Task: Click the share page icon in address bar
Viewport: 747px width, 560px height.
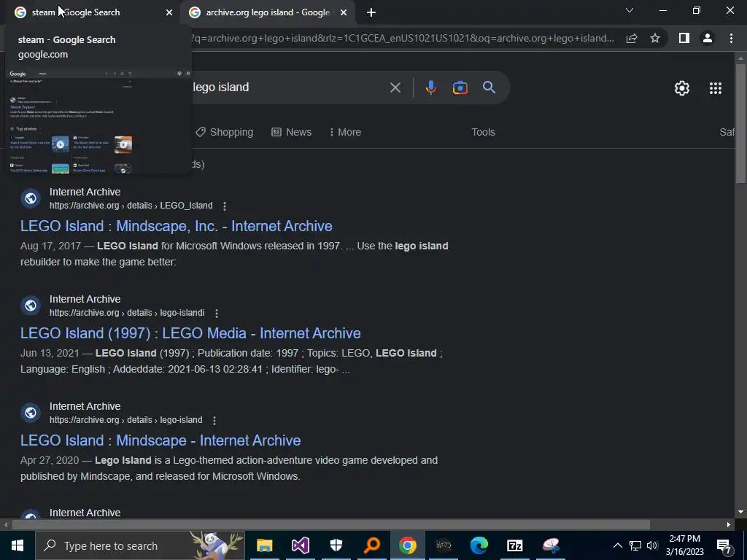Action: 632,38
